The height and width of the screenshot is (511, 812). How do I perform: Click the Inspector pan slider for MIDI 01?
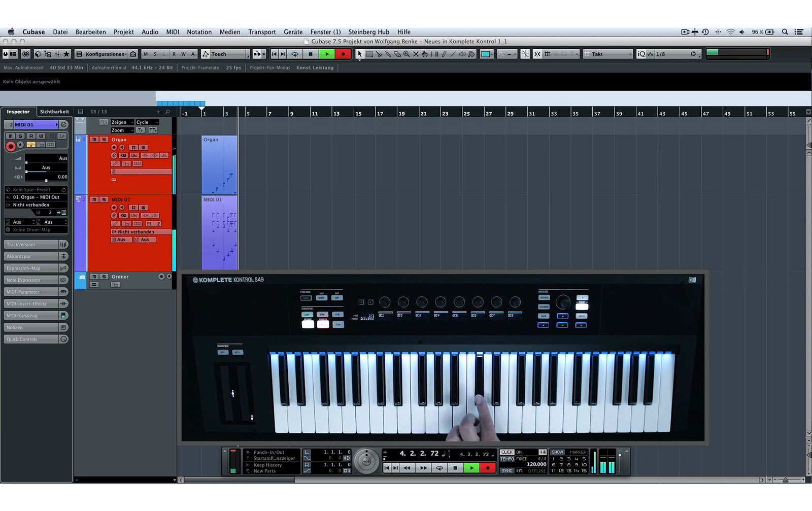pyautogui.click(x=46, y=167)
